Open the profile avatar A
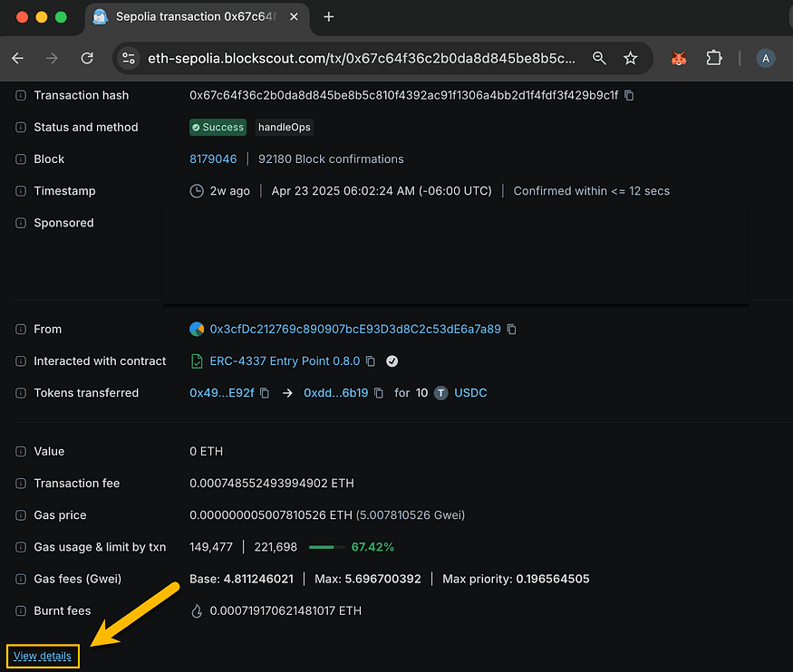The height and width of the screenshot is (672, 793). (766, 59)
